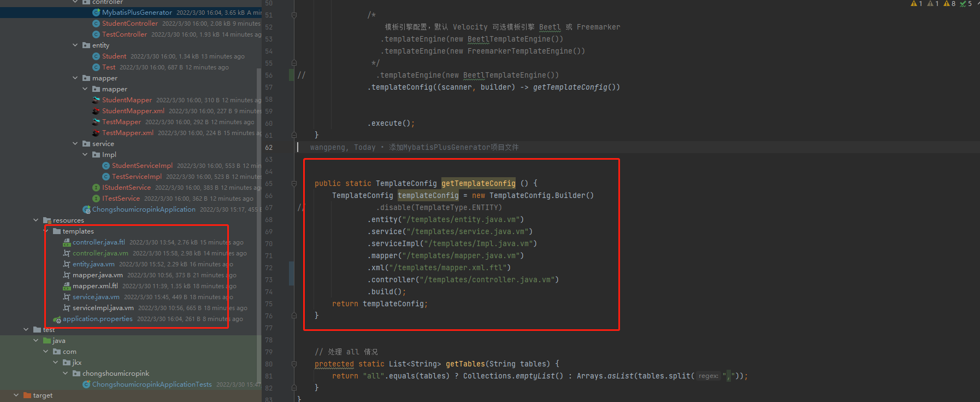Click the 'return templateConfig;' statement
The height and width of the screenshot is (402, 980).
point(380,304)
